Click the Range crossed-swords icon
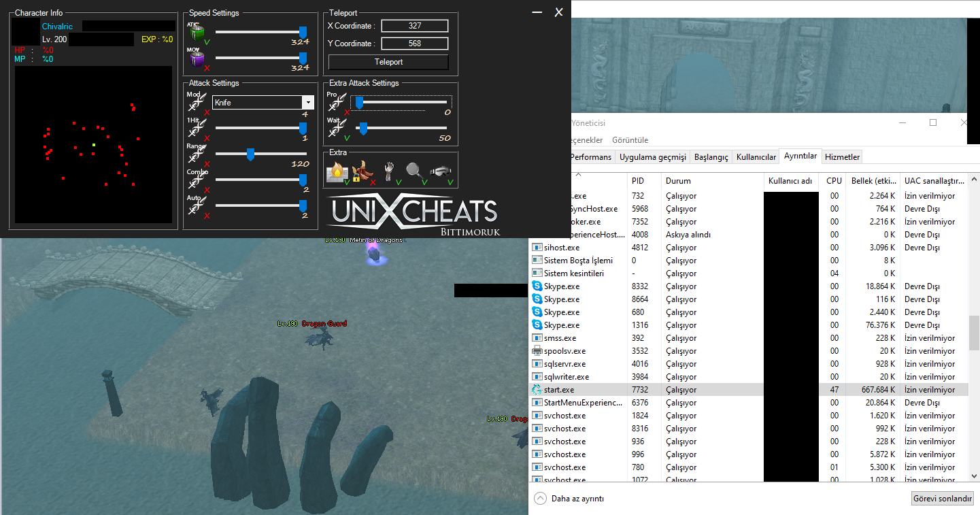Image resolution: width=980 pixels, height=515 pixels. [x=196, y=154]
